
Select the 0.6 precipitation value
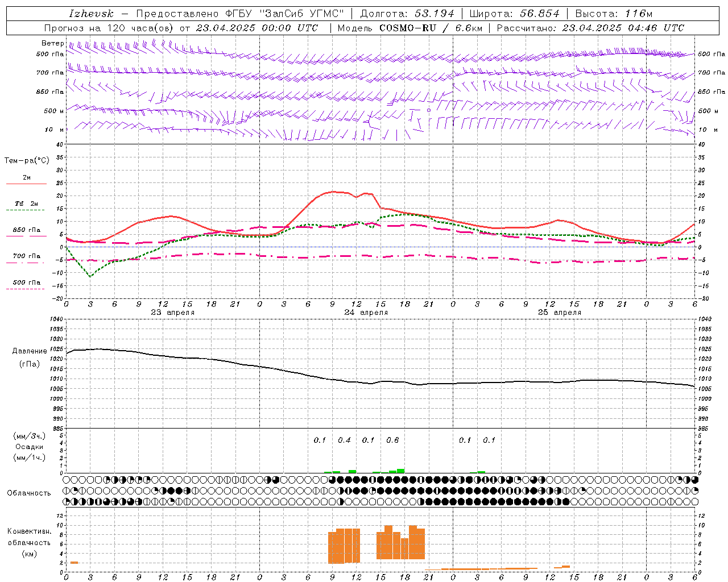(x=392, y=440)
